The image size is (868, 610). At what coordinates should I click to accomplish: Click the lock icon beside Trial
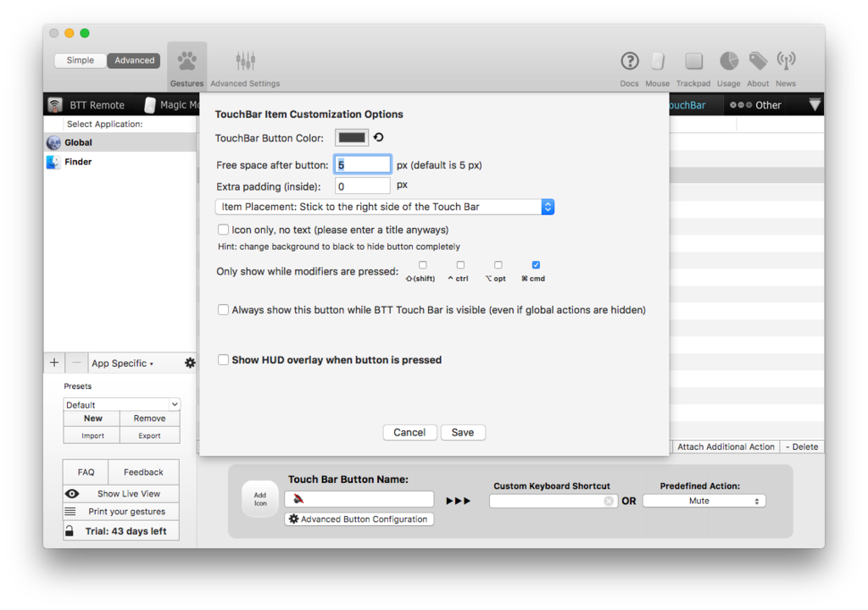(70, 531)
